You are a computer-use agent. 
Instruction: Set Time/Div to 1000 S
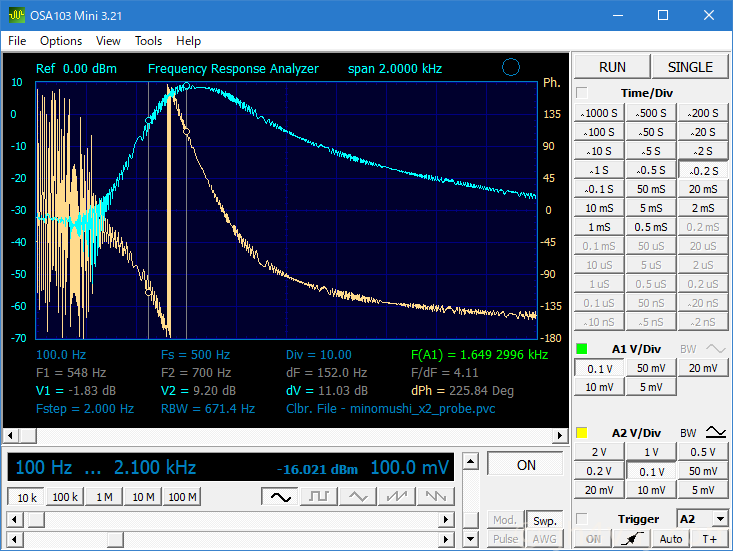599,113
